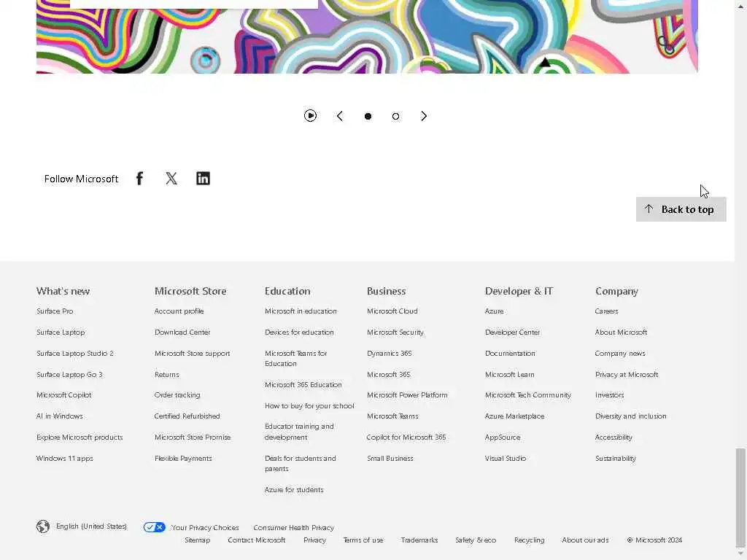This screenshot has width=747, height=560.
Task: Open Microsoft Cloud link
Action: pos(392,311)
